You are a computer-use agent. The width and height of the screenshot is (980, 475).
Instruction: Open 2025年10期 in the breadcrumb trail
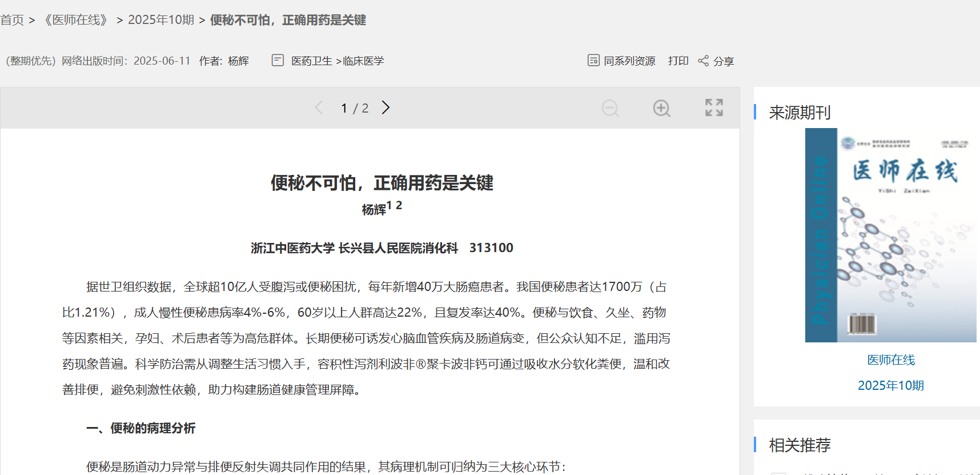[x=161, y=20]
